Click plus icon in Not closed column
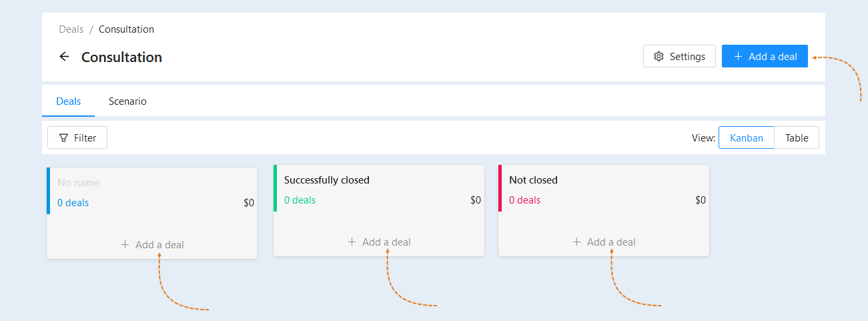The width and height of the screenshot is (868, 321). pyautogui.click(x=576, y=242)
